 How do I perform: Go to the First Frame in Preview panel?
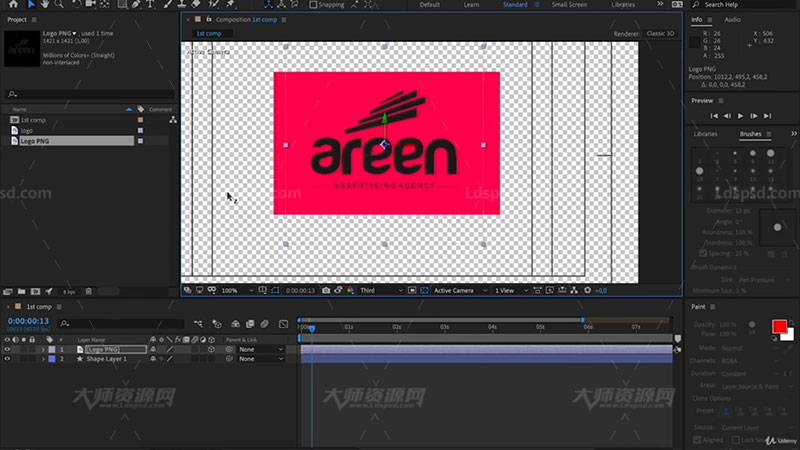[x=714, y=116]
